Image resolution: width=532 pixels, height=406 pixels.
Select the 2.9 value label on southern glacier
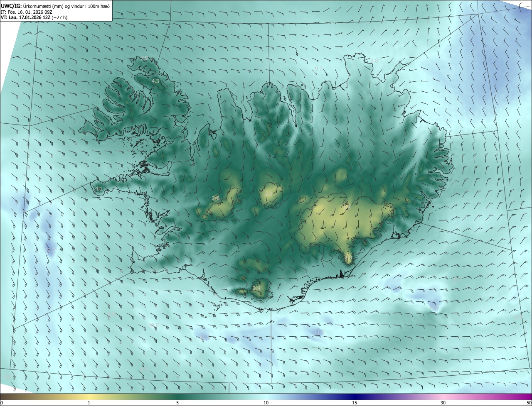[x=256, y=289]
